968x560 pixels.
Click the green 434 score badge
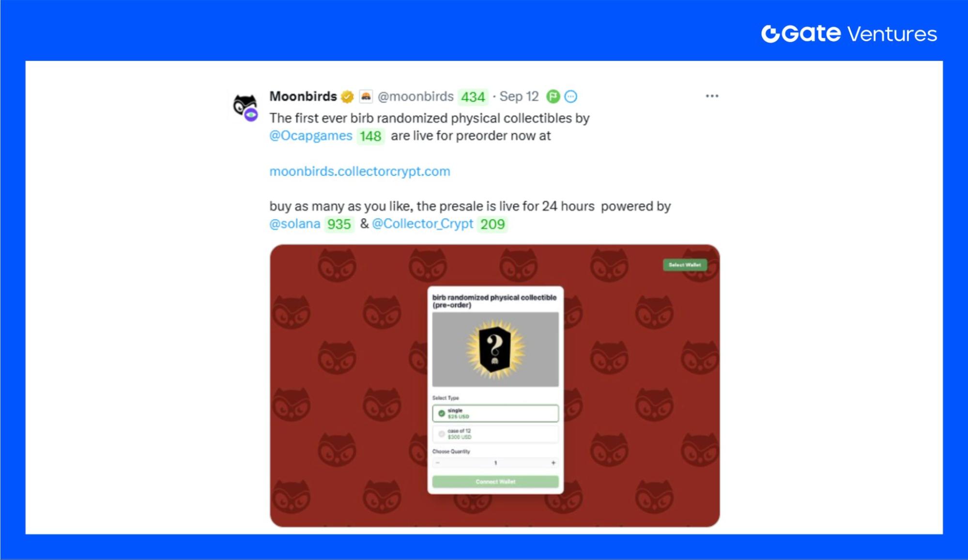[x=473, y=97]
